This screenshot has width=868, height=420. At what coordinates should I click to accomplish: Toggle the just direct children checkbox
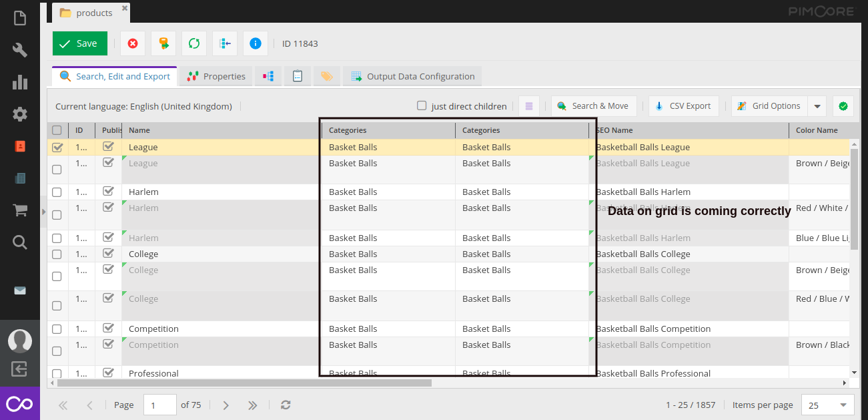pyautogui.click(x=422, y=106)
